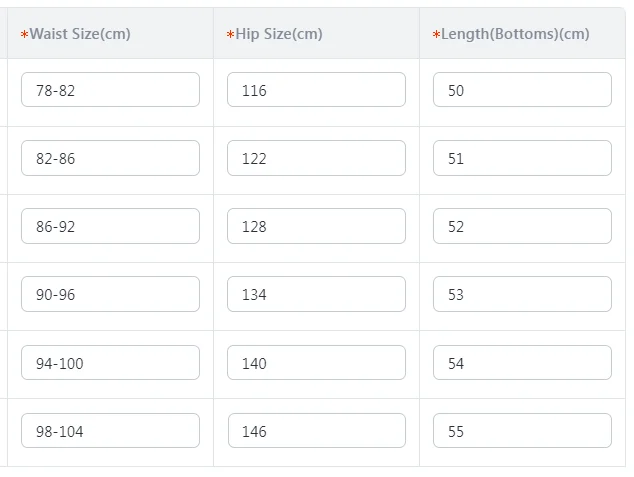The image size is (634, 477).
Task: Click the Hip Size field showing 116
Action: point(316,90)
